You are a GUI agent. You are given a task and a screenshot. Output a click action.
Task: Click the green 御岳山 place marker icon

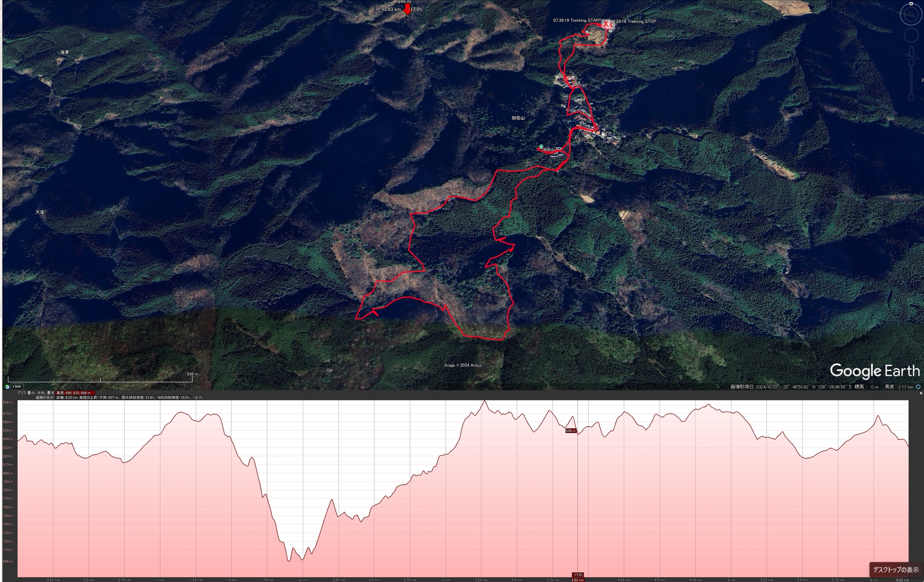pos(541,147)
